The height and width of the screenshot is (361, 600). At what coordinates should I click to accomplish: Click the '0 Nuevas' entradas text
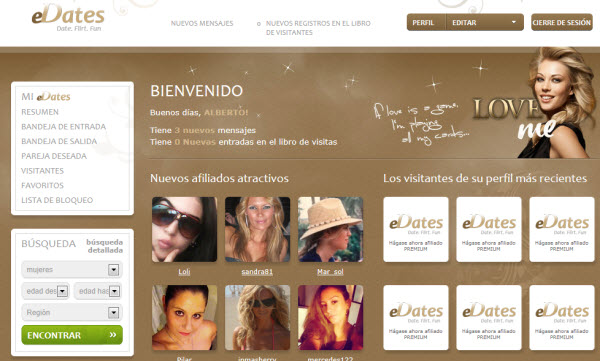pyautogui.click(x=195, y=142)
